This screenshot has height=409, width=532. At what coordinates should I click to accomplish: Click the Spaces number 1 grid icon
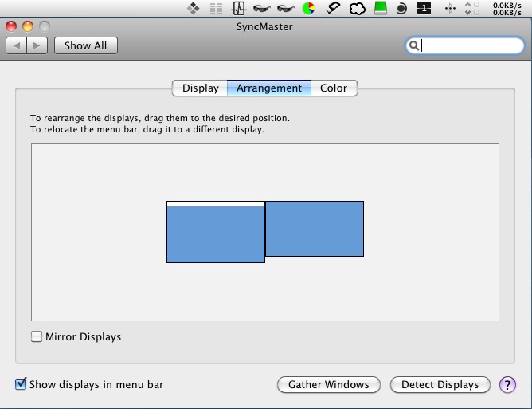(424, 9)
